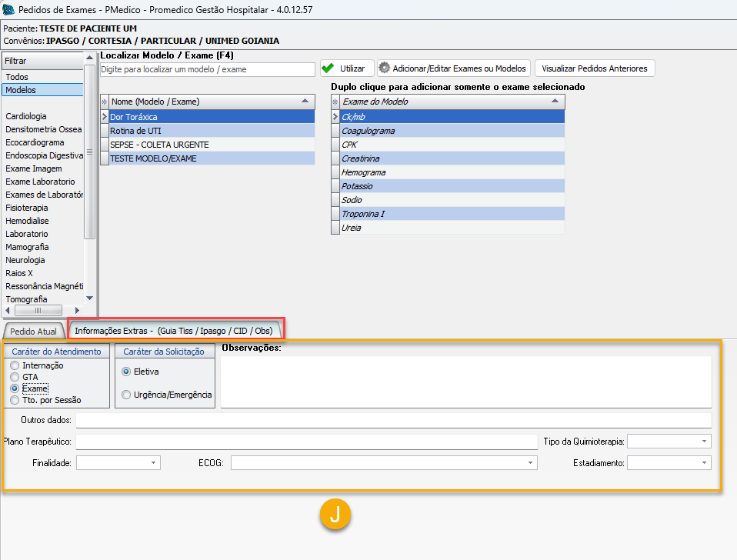Open the ECOG dropdown list
This screenshot has height=560, width=737.
click(530, 463)
